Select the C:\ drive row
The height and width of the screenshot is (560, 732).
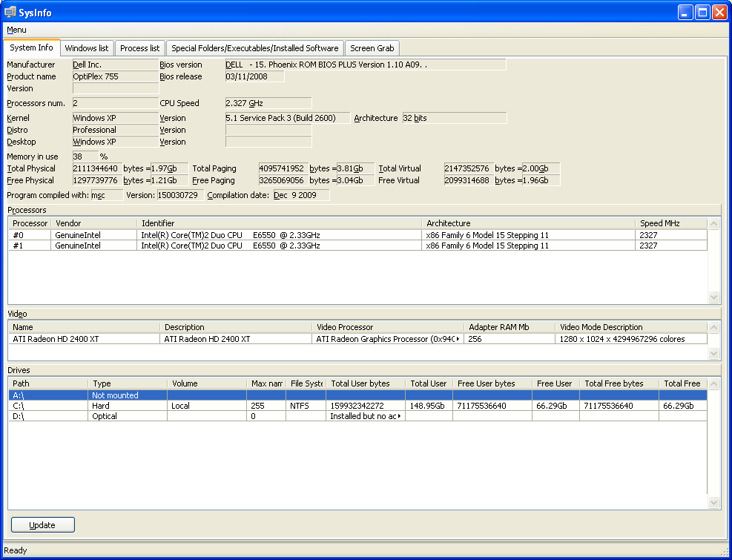click(357, 406)
